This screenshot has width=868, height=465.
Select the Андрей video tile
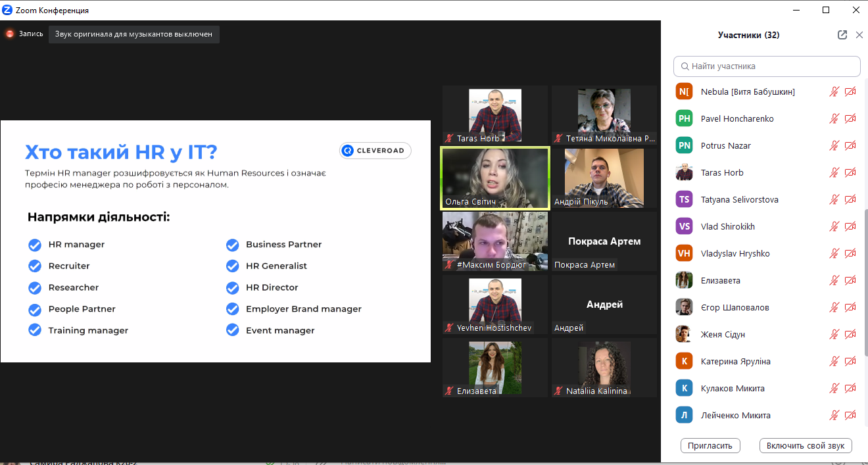coord(604,305)
